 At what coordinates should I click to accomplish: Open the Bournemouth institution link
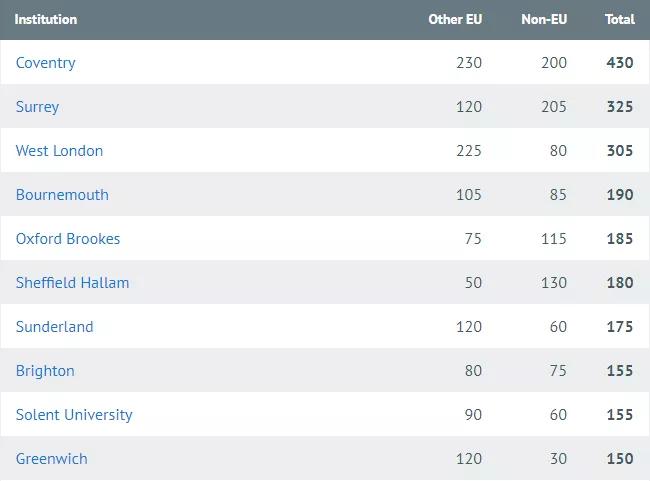click(x=62, y=195)
